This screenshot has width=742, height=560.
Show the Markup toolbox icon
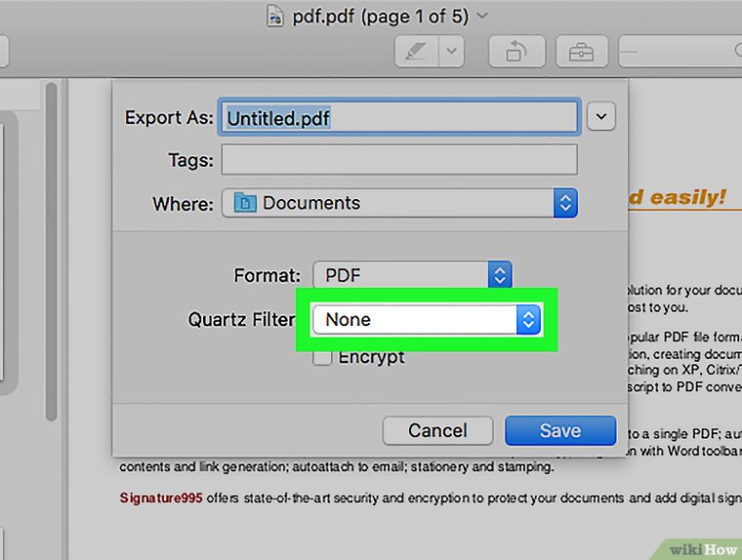(x=581, y=52)
